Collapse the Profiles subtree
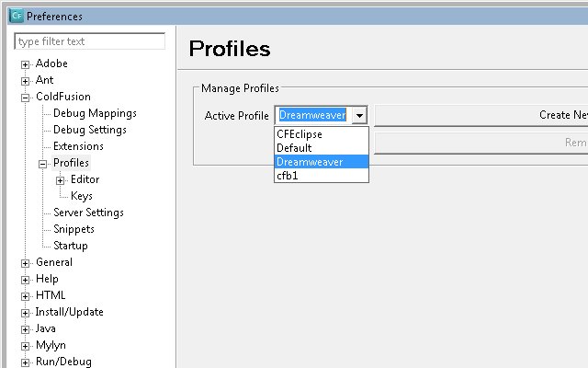The height and width of the screenshot is (368, 588). pyautogui.click(x=43, y=164)
